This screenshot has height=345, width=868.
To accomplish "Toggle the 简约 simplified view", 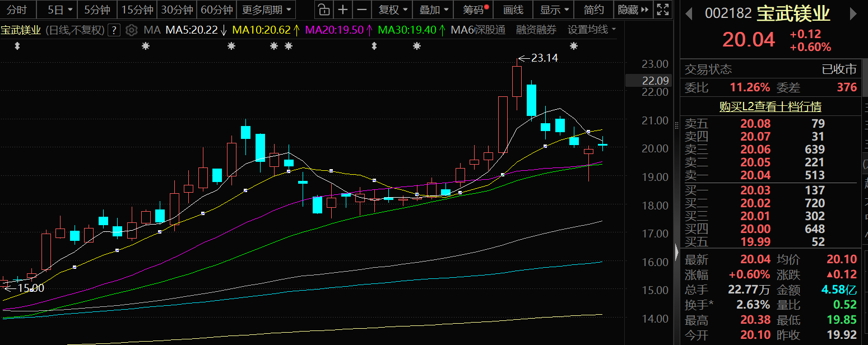I will click(x=593, y=10).
